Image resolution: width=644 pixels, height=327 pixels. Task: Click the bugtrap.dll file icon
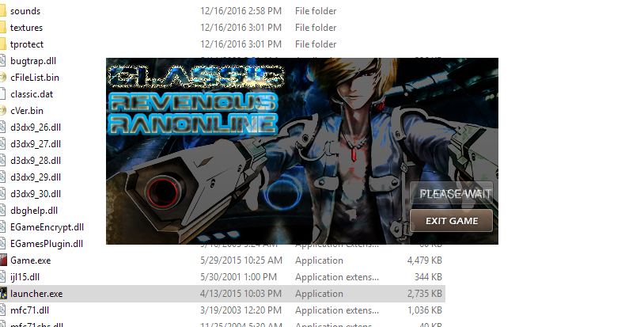pyautogui.click(x=3, y=61)
